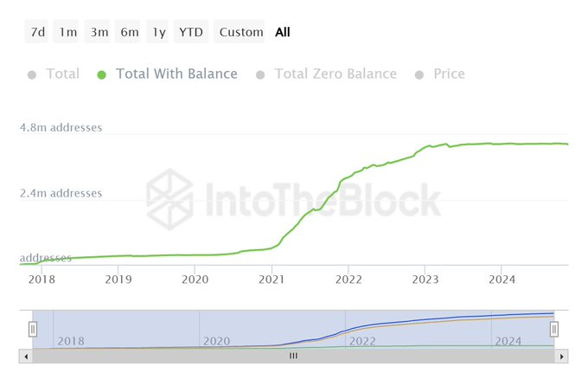Click the right navigator range handle
The width and height of the screenshot is (588, 392).
click(x=554, y=329)
